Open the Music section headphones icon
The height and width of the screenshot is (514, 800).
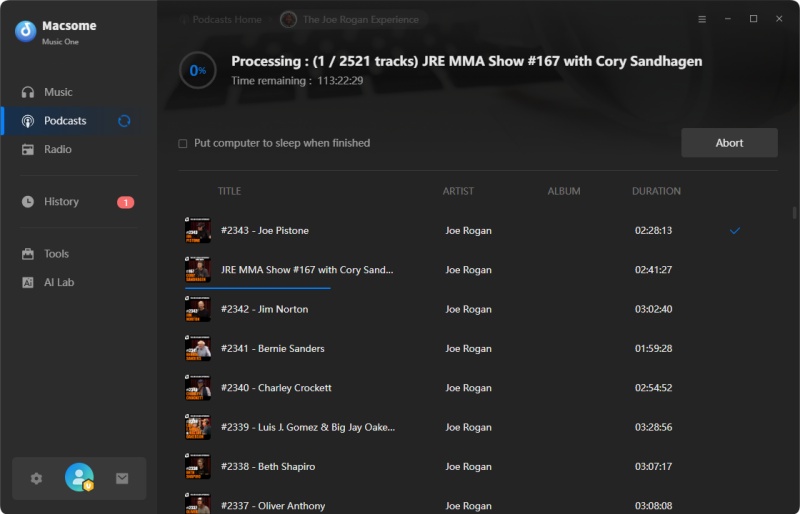[x=28, y=92]
